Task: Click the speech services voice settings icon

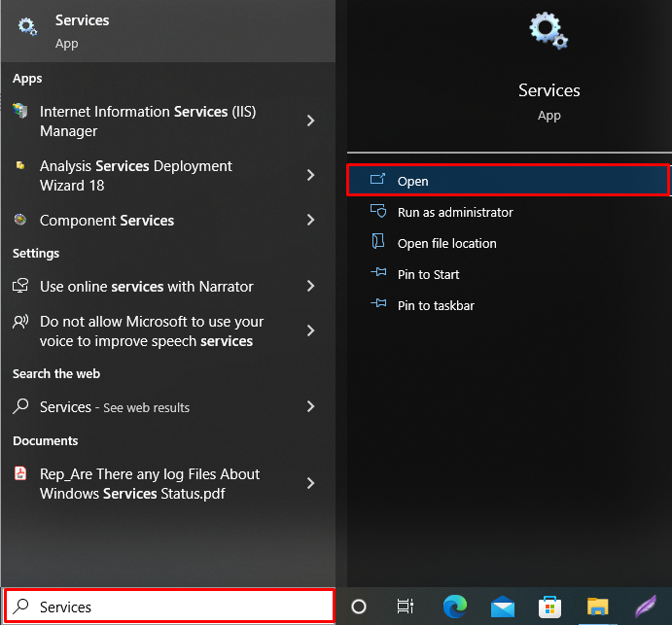Action: coord(20,322)
